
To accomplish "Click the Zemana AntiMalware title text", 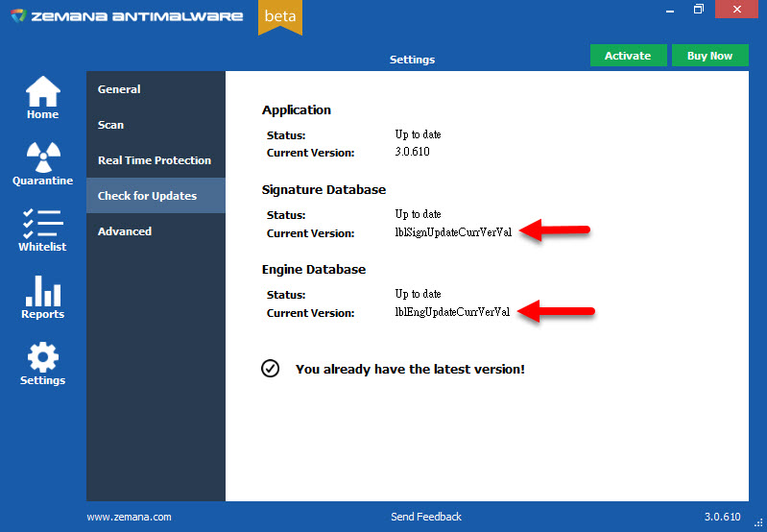I will [137, 16].
